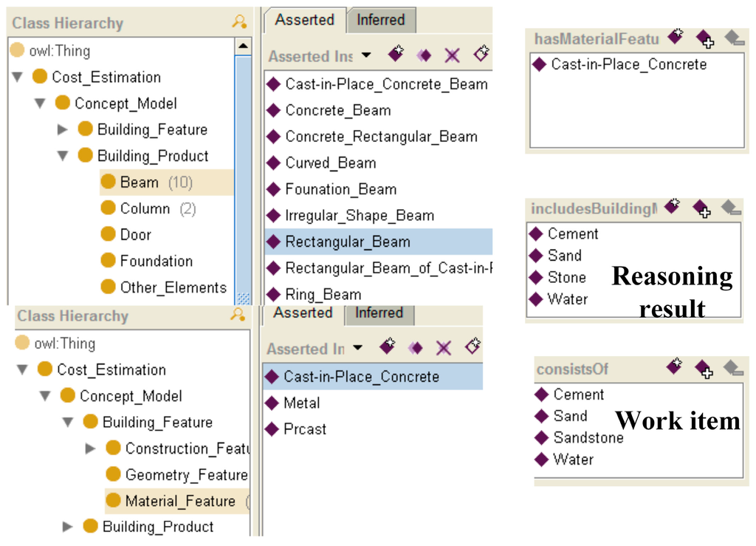This screenshot has width=756, height=546.
Task: Click the create instance icon in the consistsOf header
Action: 674,367
